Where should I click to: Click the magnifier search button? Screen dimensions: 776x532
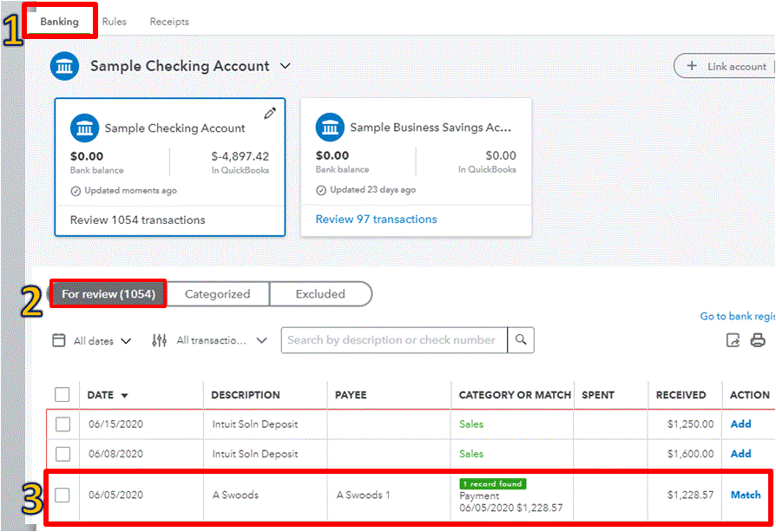click(521, 340)
